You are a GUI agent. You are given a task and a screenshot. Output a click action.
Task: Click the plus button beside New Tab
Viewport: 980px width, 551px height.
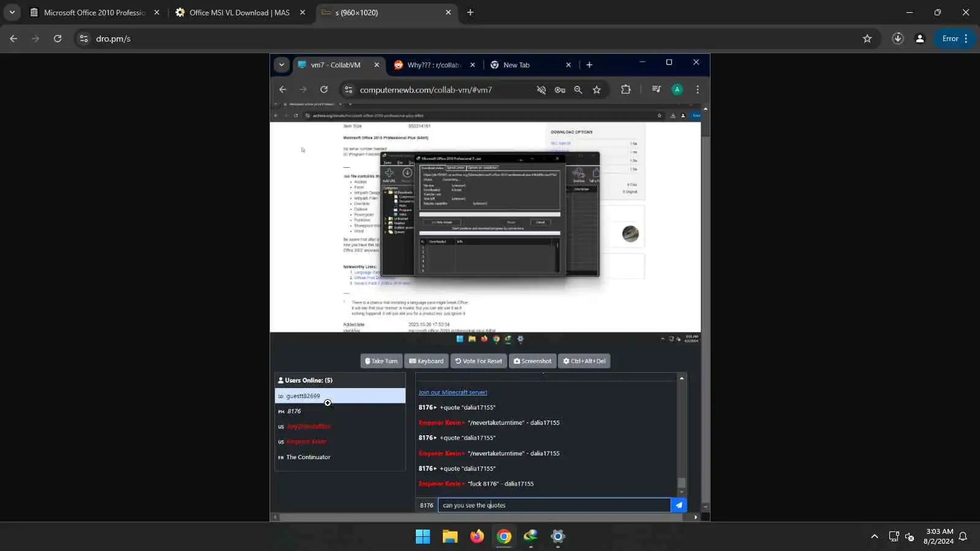[x=589, y=65]
